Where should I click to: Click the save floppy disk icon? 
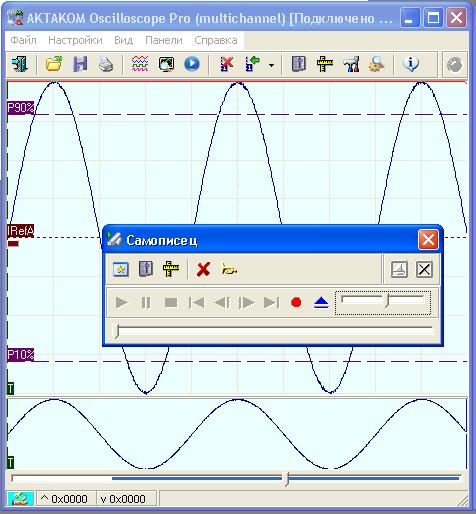tap(80, 63)
